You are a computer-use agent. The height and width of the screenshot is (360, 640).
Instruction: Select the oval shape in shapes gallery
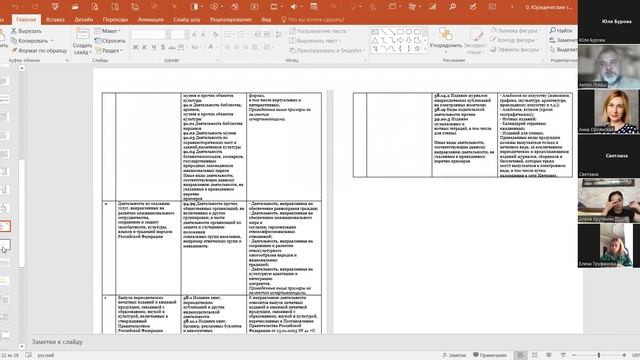[409, 31]
